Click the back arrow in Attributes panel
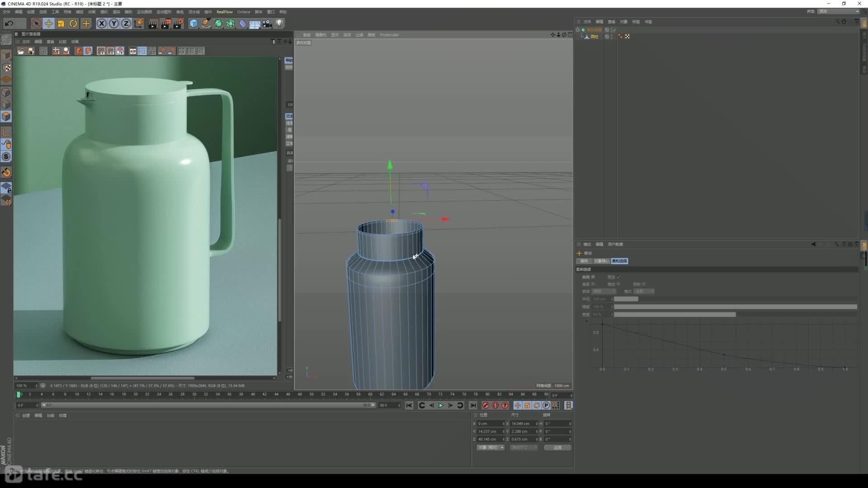 coord(813,244)
